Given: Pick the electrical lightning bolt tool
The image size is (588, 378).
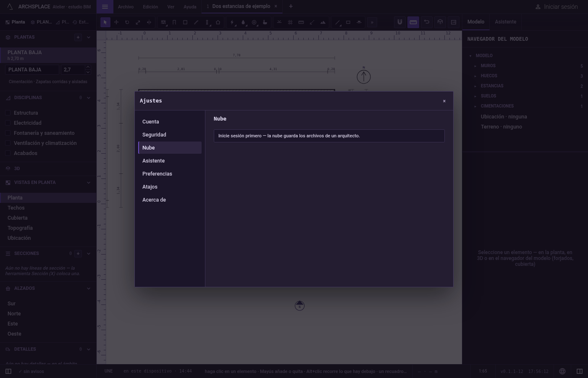Looking at the screenshot, I should (x=232, y=22).
